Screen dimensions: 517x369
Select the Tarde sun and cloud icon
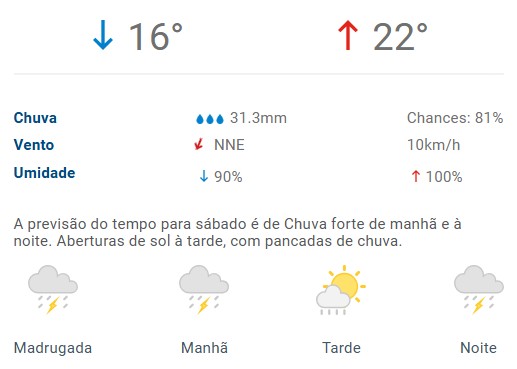pyautogui.click(x=341, y=290)
